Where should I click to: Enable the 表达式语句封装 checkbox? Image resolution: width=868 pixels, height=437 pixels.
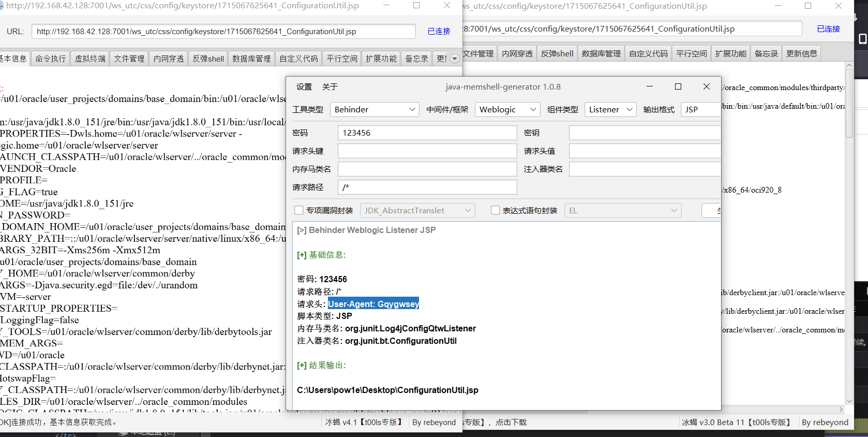(495, 210)
